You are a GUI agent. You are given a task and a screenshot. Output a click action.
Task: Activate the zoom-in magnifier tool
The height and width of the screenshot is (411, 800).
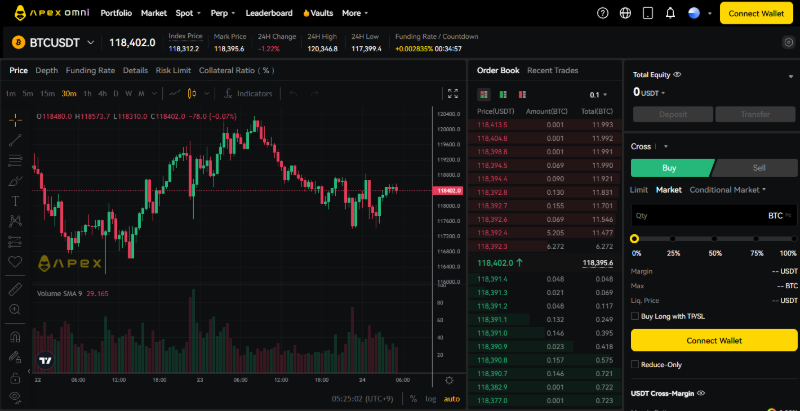coord(15,310)
